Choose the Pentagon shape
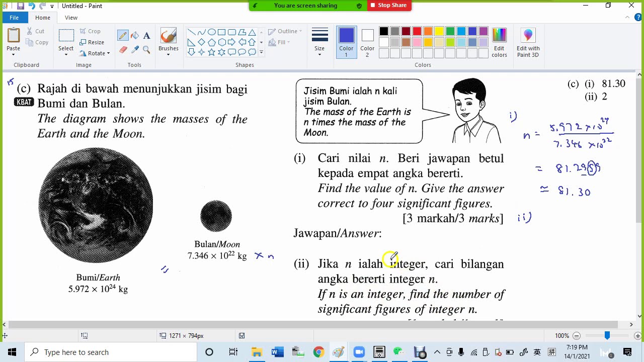644x362 pixels. point(211,42)
